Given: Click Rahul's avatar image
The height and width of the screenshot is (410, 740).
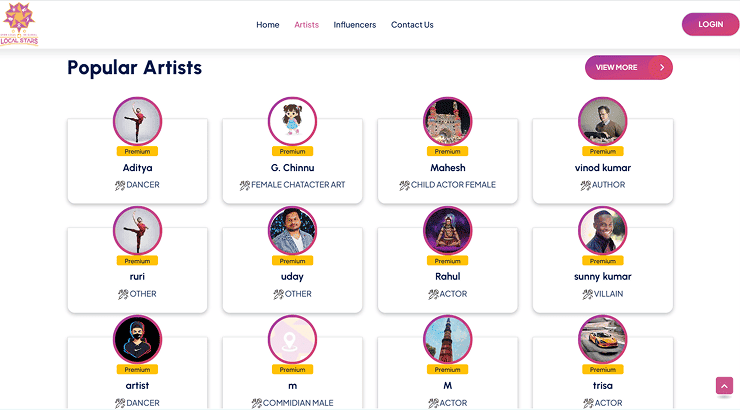Looking at the screenshot, I should (447, 230).
